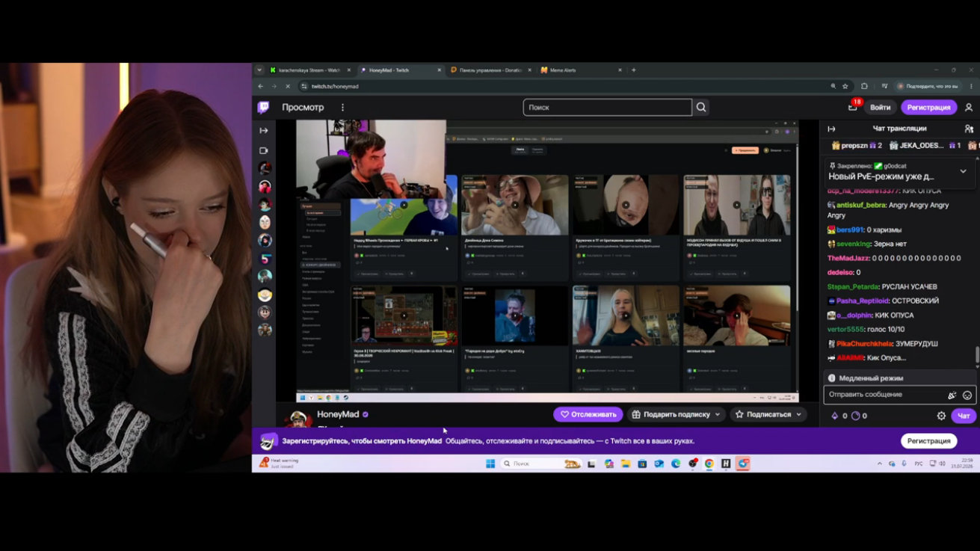This screenshot has width=980, height=551.
Task: Click the Chrome zoom magnifier in address bar
Action: tap(833, 86)
